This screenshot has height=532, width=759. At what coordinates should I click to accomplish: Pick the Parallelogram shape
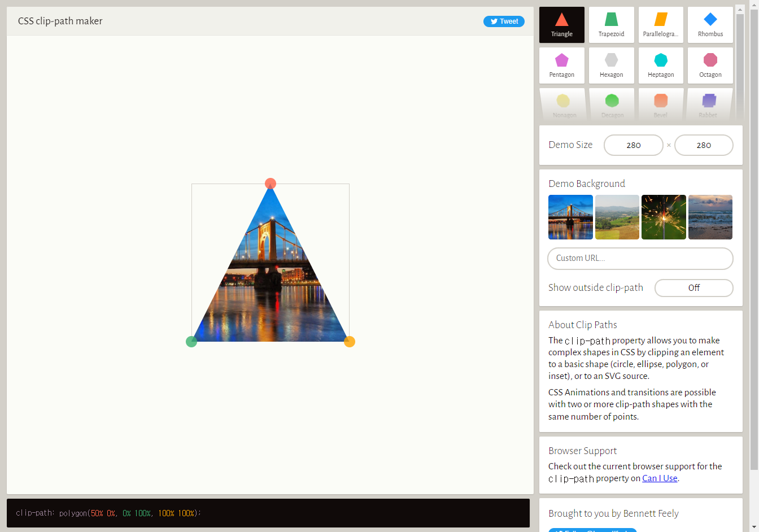click(x=661, y=25)
